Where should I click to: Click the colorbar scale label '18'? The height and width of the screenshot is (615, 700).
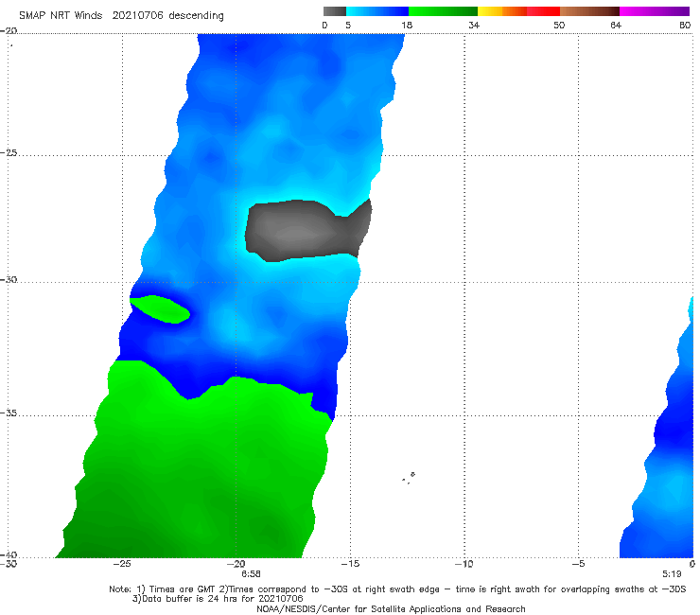tap(407, 25)
